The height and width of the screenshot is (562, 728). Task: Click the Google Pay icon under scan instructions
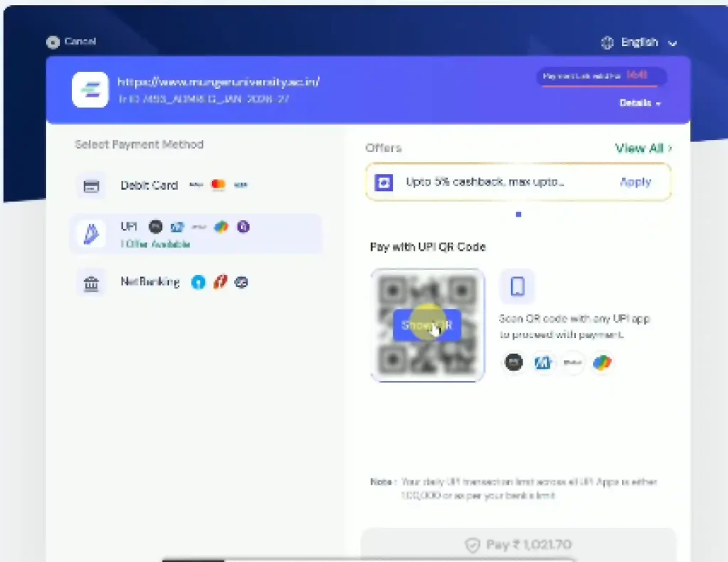[602, 362]
